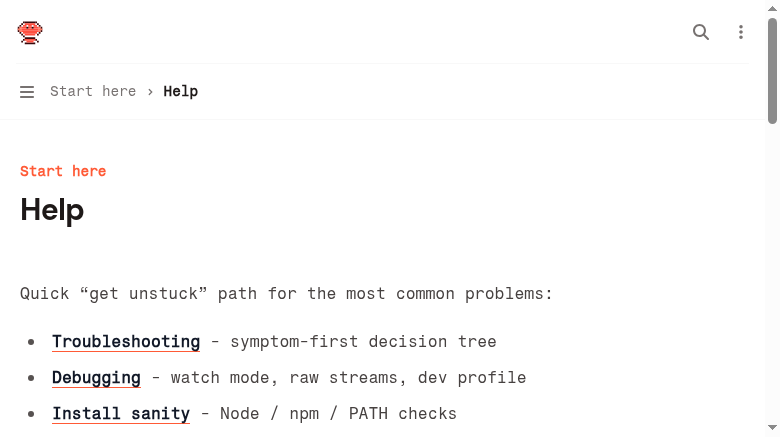Image resolution: width=780 pixels, height=437 pixels.
Task: Click the orange 'Start here' section label
Action: 63,171
